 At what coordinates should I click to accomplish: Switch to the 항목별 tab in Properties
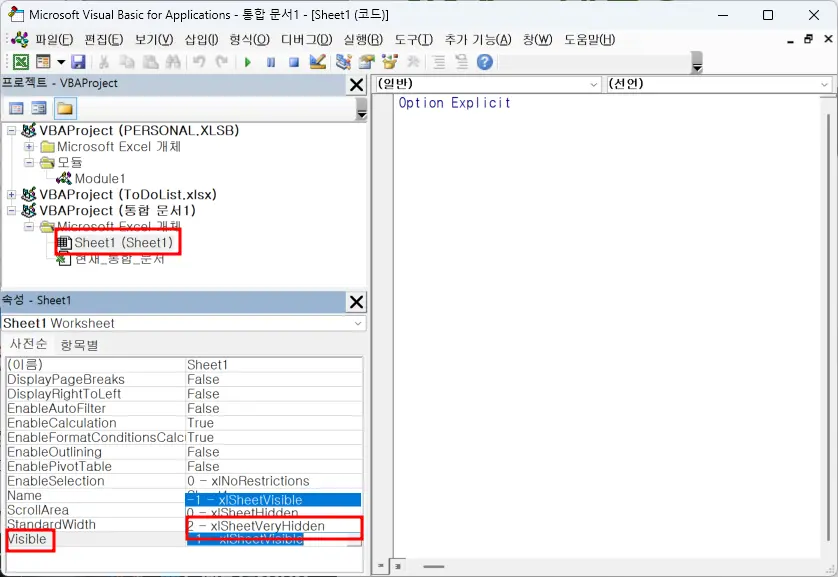(79, 345)
